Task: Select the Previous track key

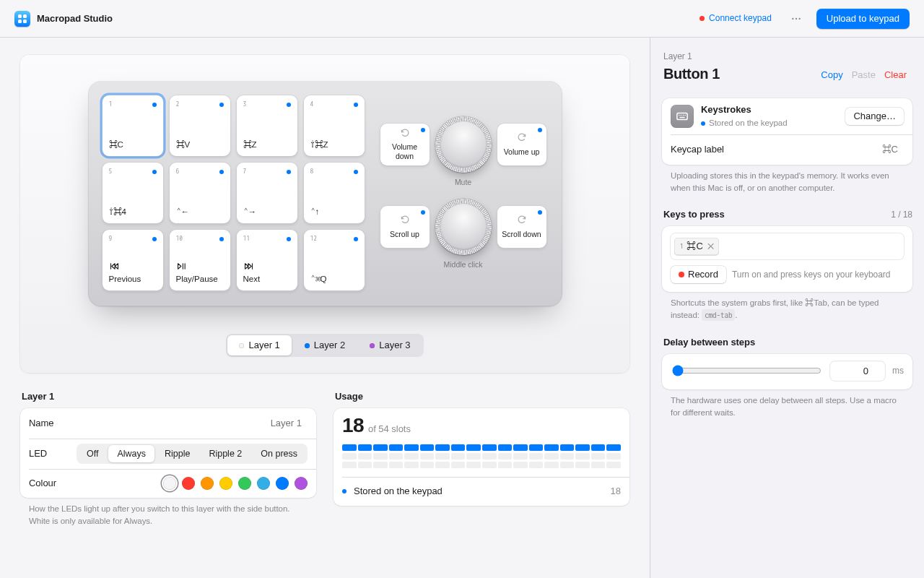Action: 133,260
